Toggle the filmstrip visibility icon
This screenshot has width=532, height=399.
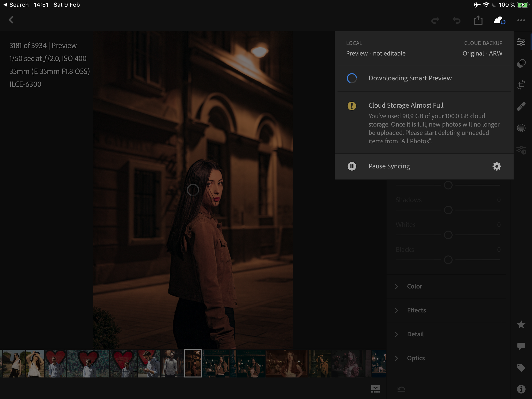coord(375,389)
